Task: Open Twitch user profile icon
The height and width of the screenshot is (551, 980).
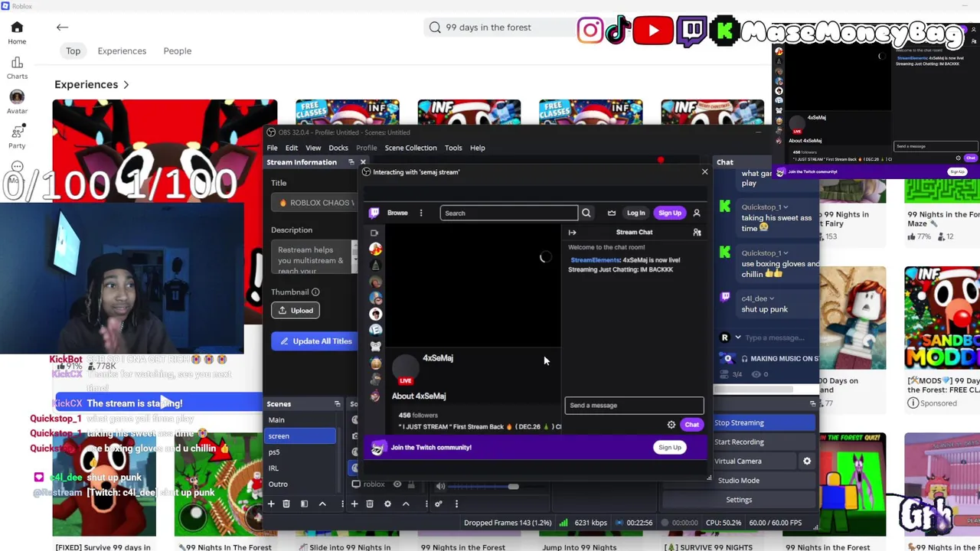Action: (697, 213)
